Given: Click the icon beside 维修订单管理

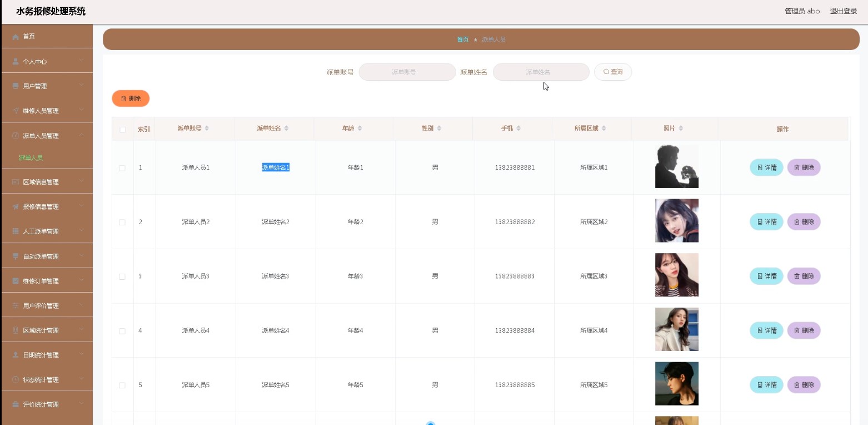Looking at the screenshot, I should 16,281.
